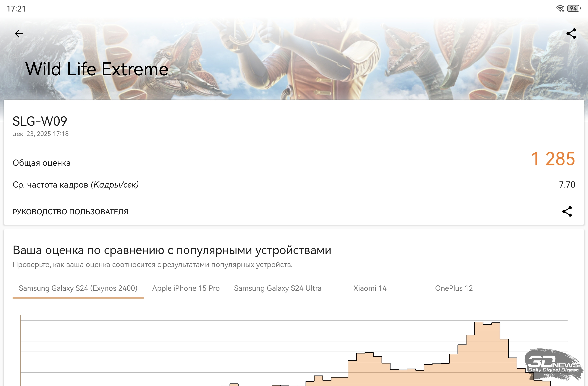
Task: Tap the comparison section heading
Action: tap(172, 250)
